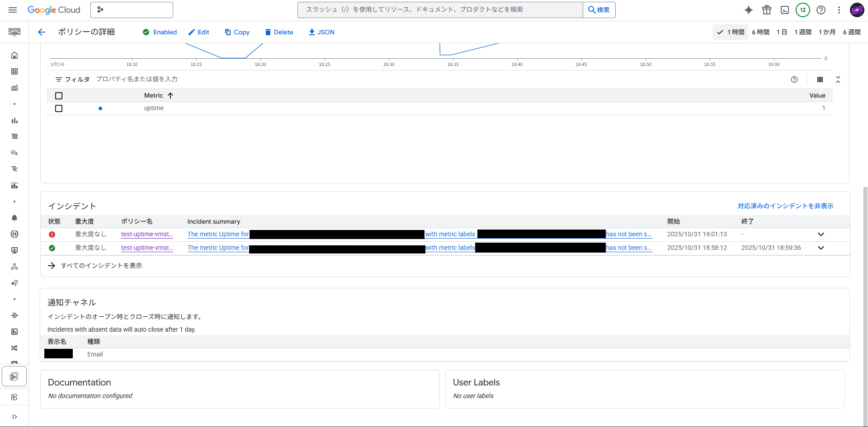Viewport: 868px width, 427px height.
Task: Click the back arrow to policies list
Action: coord(42,32)
